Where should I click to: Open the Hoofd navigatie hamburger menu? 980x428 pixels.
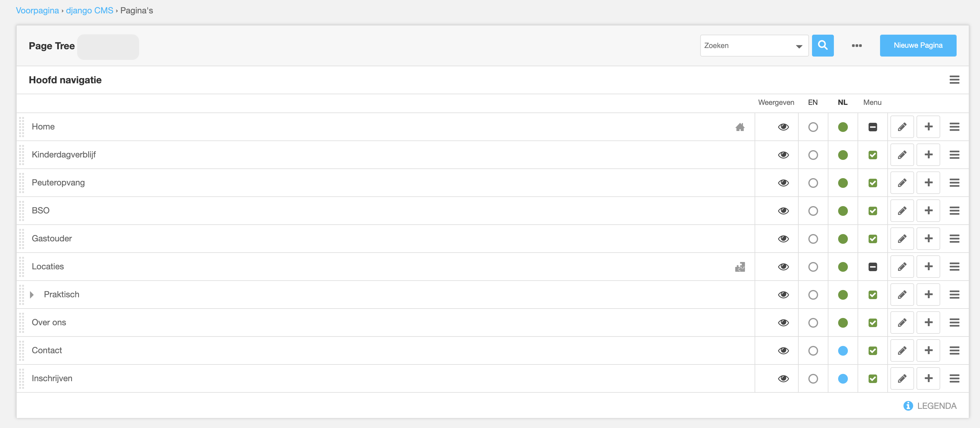pos(954,80)
